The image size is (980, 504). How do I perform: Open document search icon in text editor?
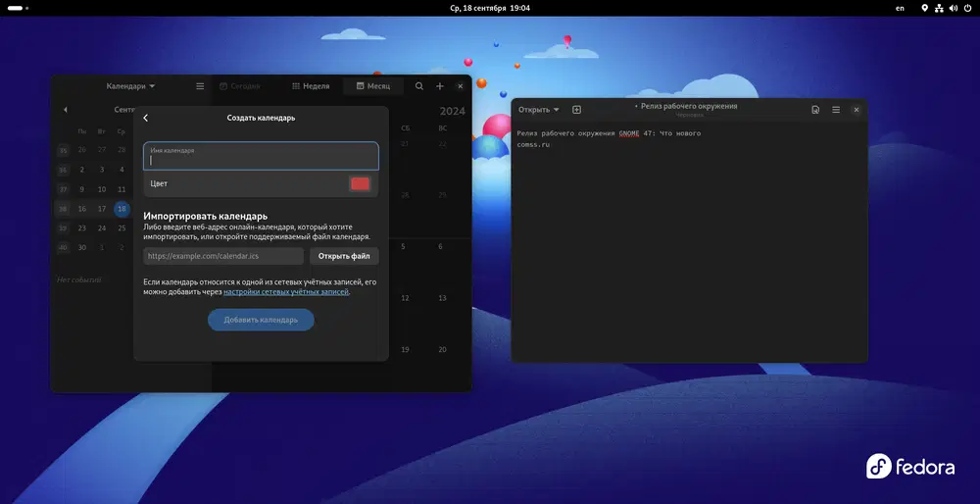click(x=815, y=110)
